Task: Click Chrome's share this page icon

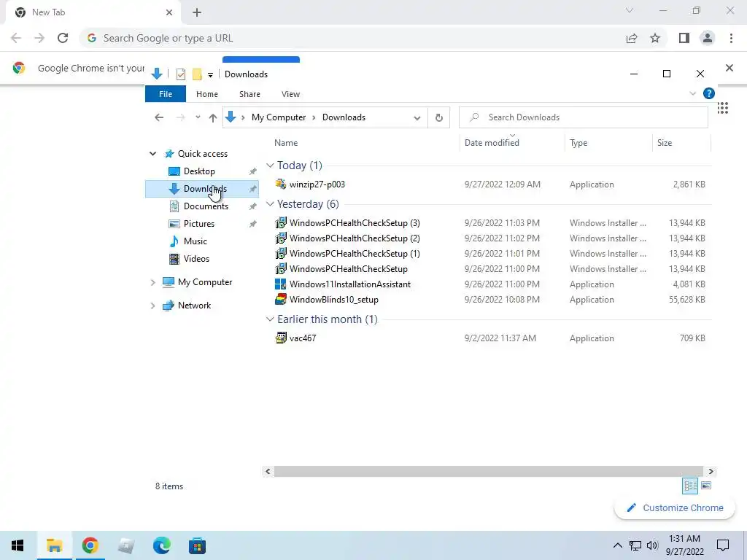Action: (632, 38)
